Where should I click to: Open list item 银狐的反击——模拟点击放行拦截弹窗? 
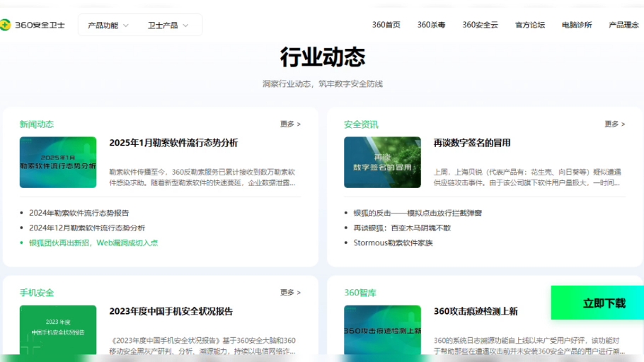(x=418, y=213)
